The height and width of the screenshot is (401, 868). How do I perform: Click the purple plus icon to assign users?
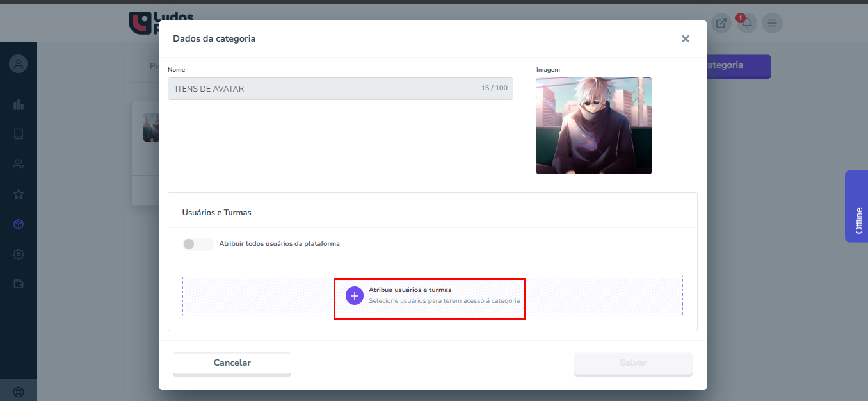point(355,295)
